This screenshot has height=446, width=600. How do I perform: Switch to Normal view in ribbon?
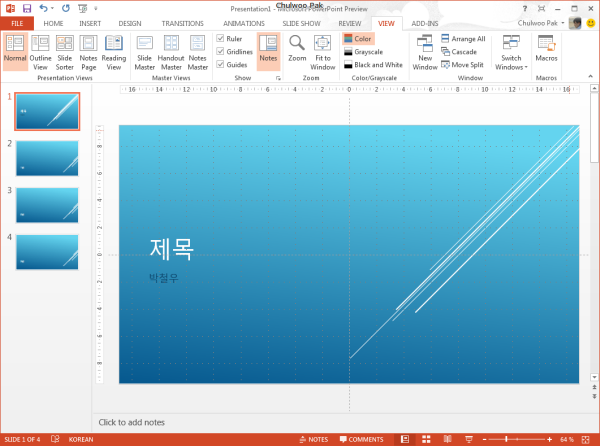coord(15,52)
